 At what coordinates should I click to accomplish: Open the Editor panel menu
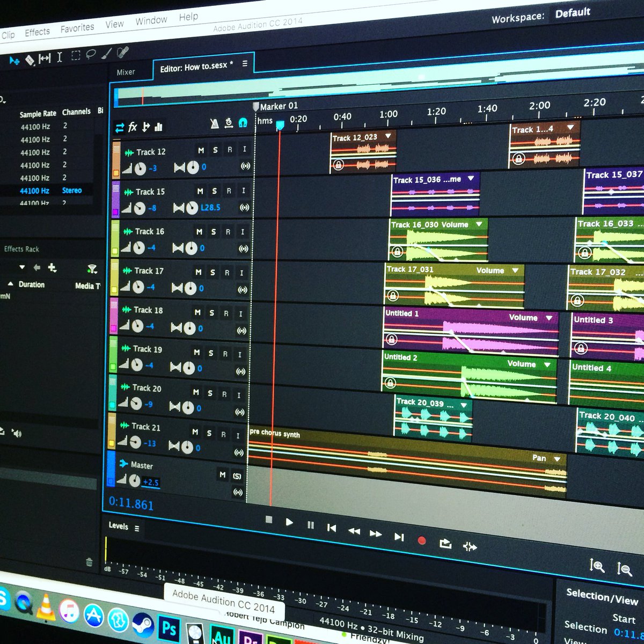coord(245,63)
